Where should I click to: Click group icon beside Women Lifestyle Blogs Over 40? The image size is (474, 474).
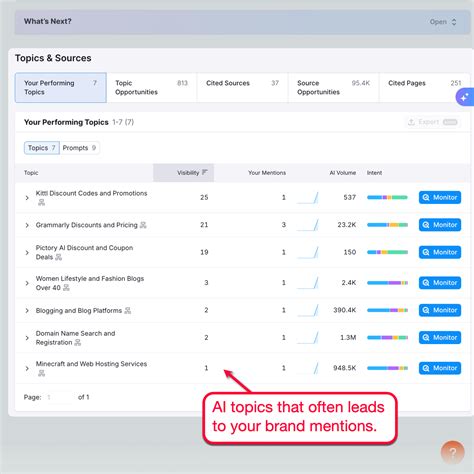click(66, 288)
